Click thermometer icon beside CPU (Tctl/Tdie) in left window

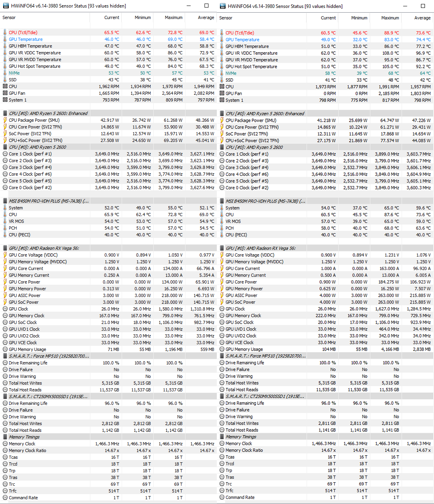click(5, 33)
